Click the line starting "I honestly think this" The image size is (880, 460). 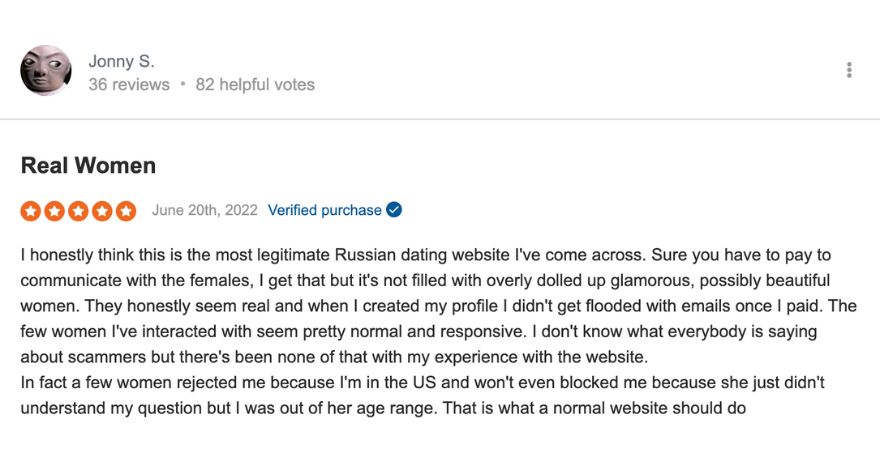pyautogui.click(x=426, y=255)
